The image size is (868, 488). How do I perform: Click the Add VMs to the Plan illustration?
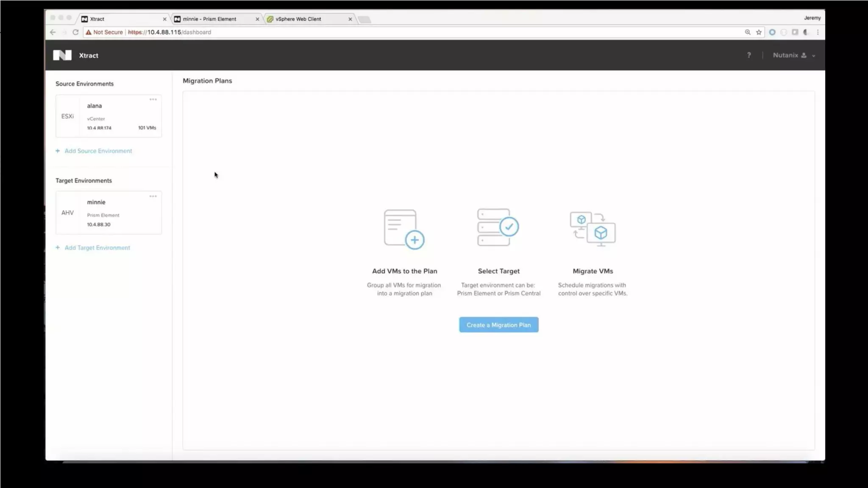[x=404, y=229]
